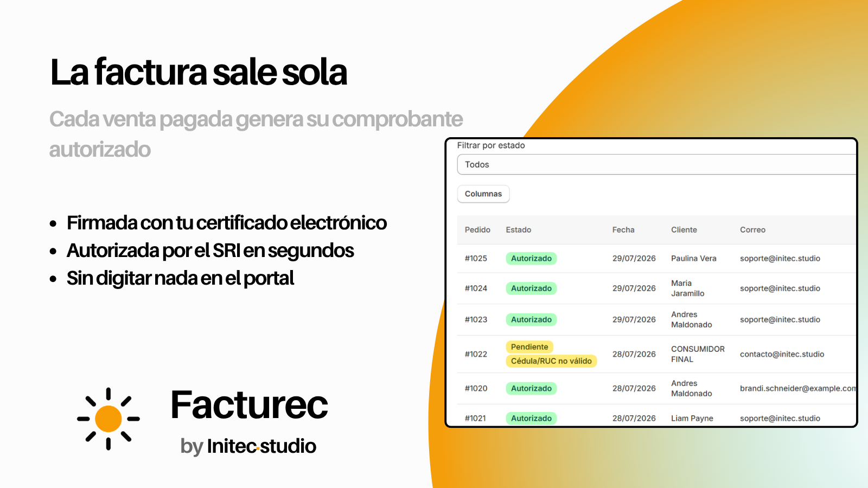
Task: Select client Maria Jaramillo
Action: coord(688,288)
